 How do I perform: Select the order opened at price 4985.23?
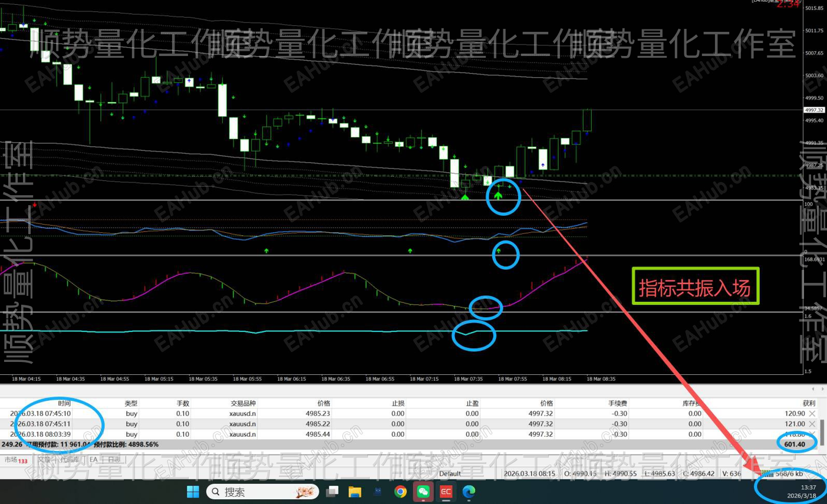pos(409,414)
